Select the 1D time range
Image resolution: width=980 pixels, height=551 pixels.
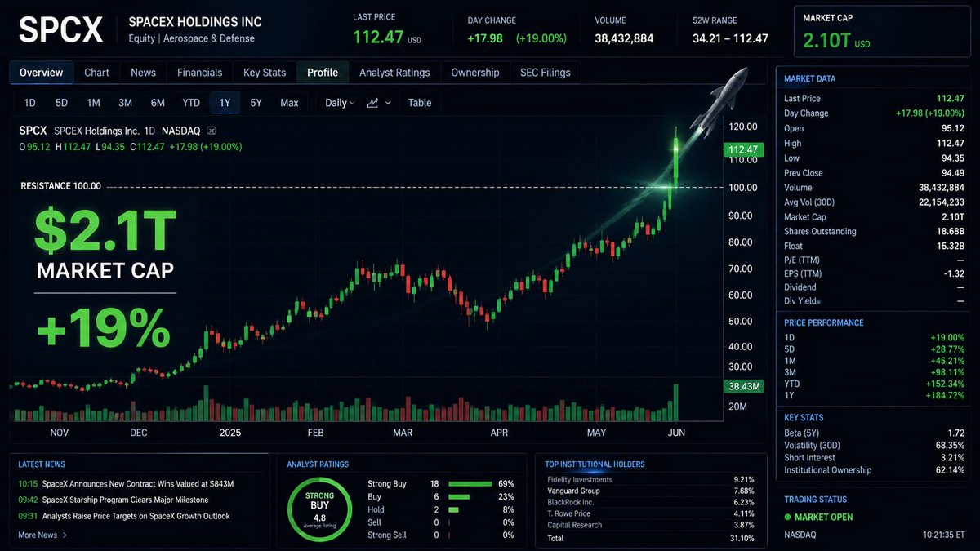[29, 103]
